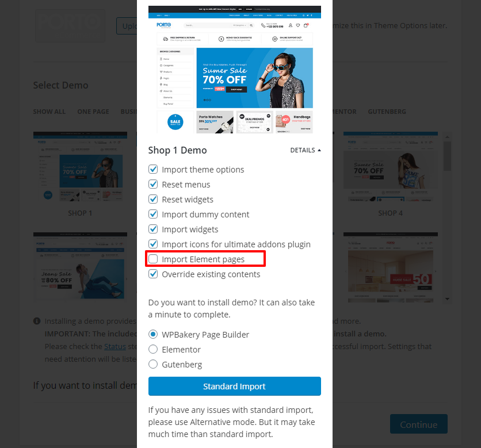
Task: Uncheck Override existing contents
Action: click(x=153, y=274)
